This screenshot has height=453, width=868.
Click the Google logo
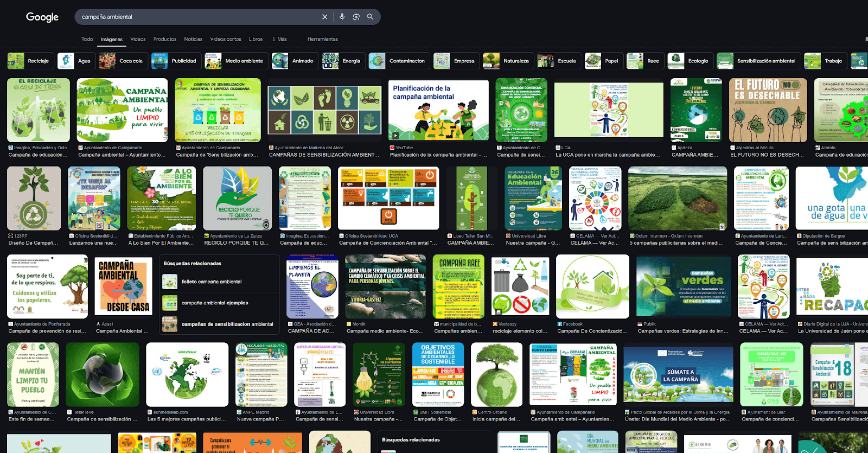42,17
